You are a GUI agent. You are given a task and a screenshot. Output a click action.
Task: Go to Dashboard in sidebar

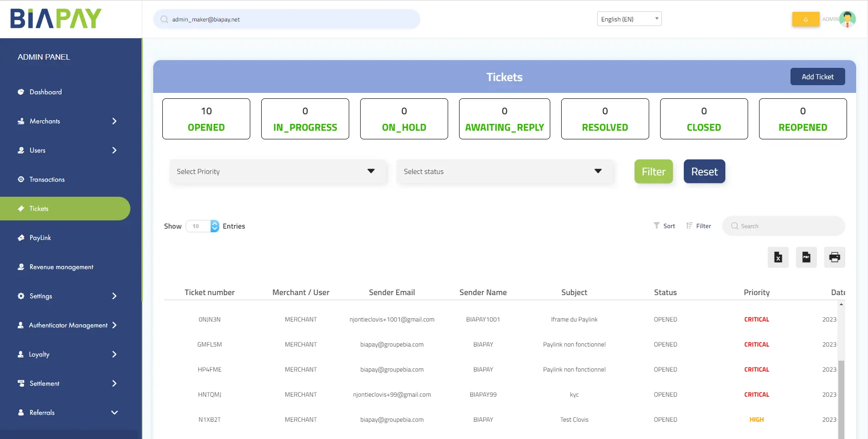[x=46, y=92]
